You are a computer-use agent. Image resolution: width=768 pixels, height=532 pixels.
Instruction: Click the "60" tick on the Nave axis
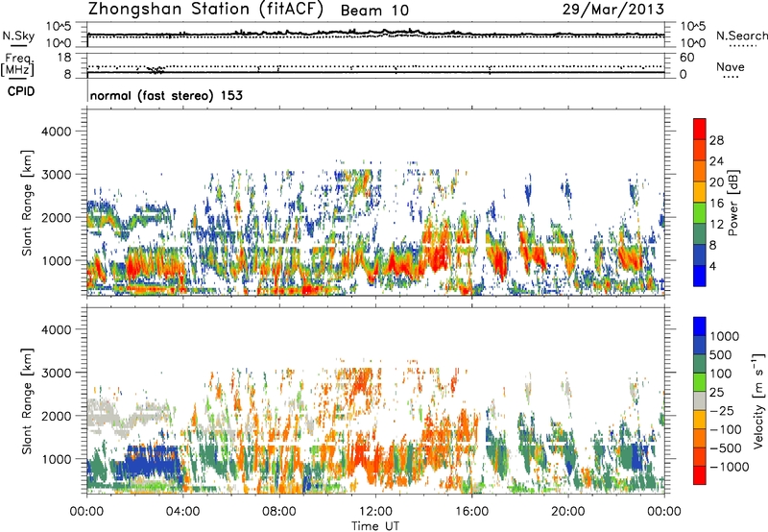coord(686,58)
